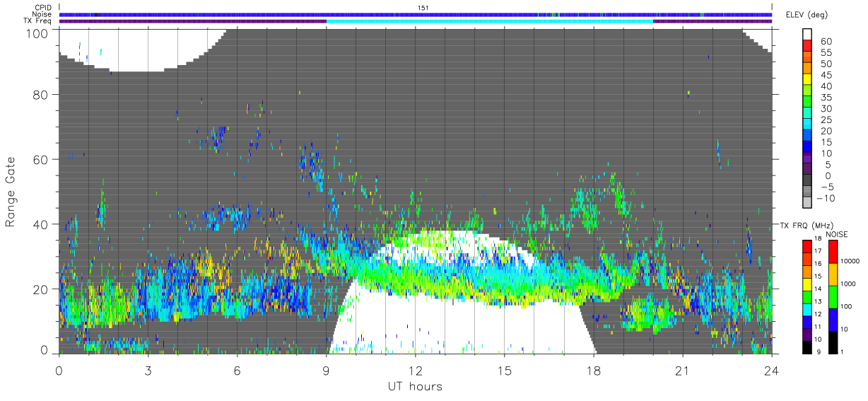Click the '3' tick on UT hours axis
The image size is (868, 401).
(148, 371)
